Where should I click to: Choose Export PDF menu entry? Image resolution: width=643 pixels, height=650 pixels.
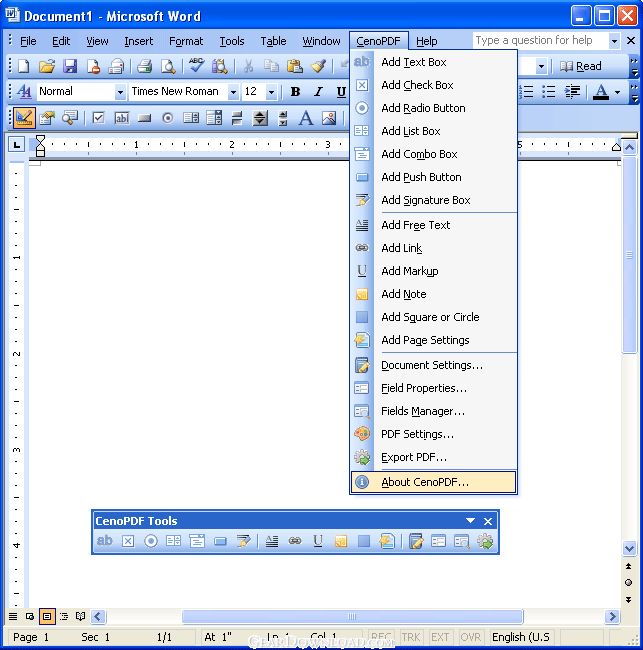433,457
